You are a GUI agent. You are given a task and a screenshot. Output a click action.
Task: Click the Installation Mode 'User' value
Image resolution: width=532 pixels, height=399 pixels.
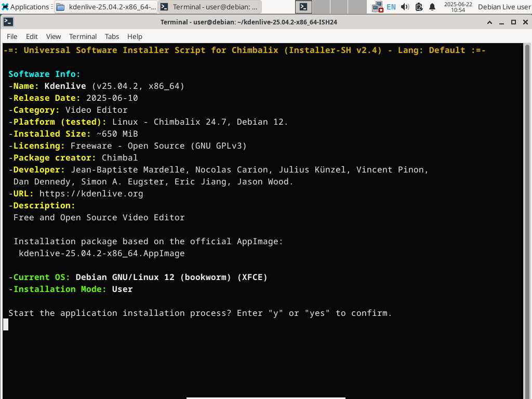(x=123, y=289)
